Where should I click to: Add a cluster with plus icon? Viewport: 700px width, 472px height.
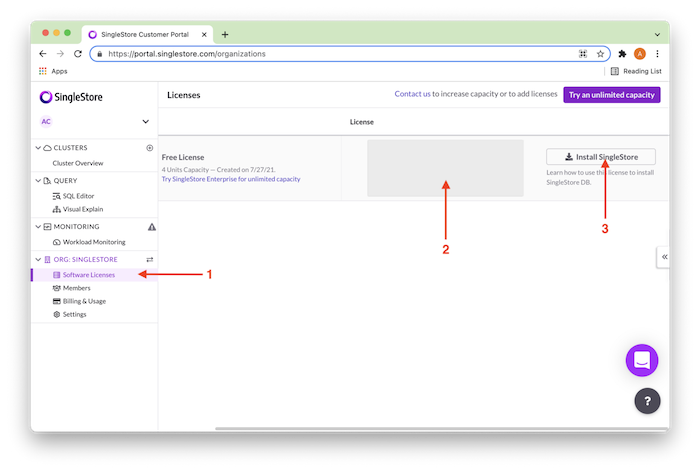pos(150,148)
